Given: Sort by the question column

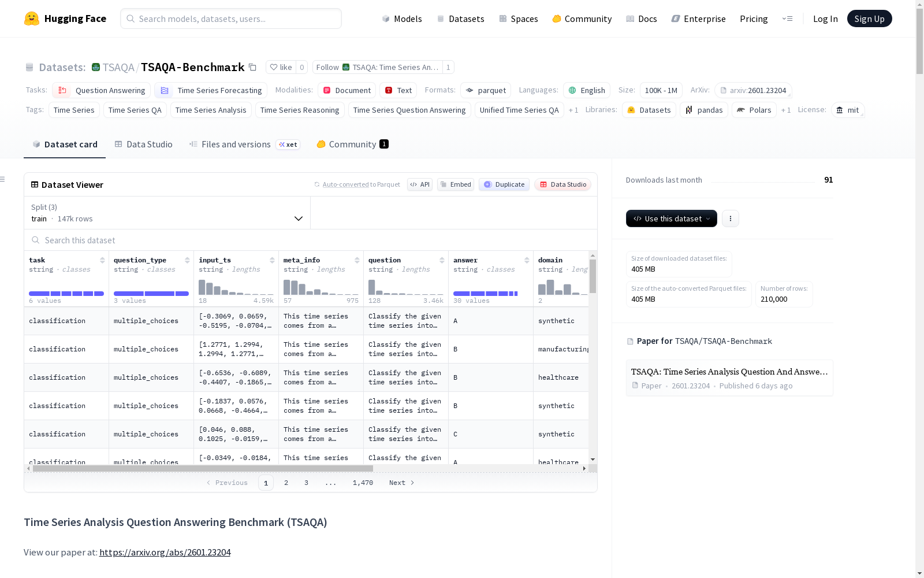Looking at the screenshot, I should 442,260.
